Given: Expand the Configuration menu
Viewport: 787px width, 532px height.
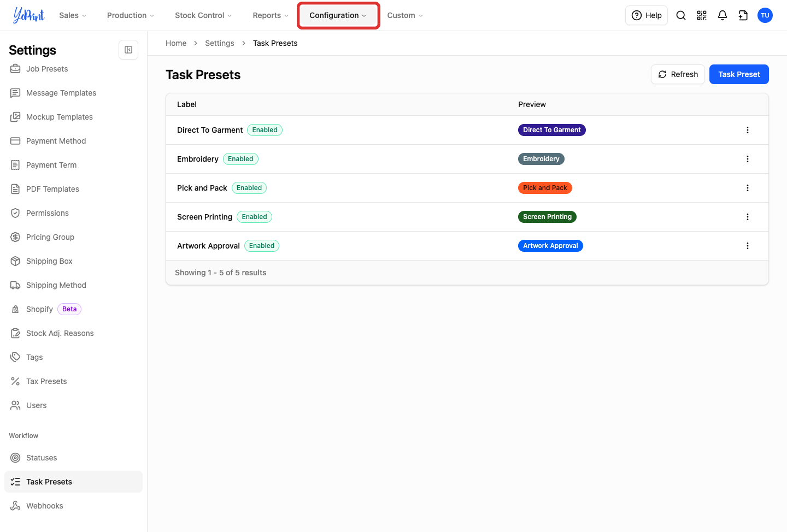Looking at the screenshot, I should (338, 15).
